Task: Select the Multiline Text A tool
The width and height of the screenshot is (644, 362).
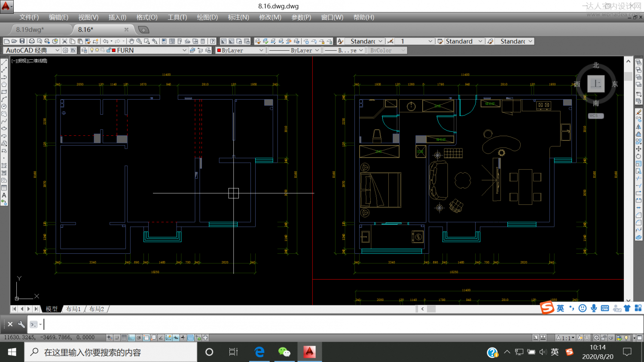Action: pos(4,195)
